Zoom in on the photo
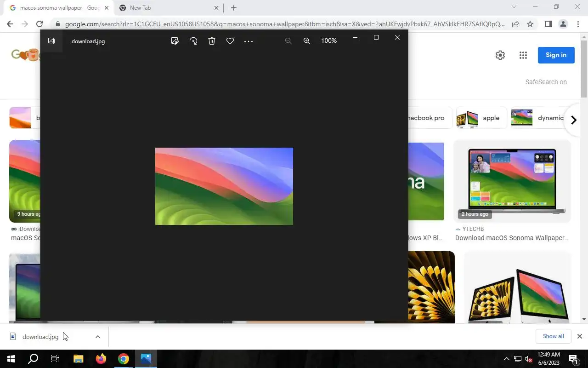Viewport: 588px width, 368px height. click(x=307, y=41)
